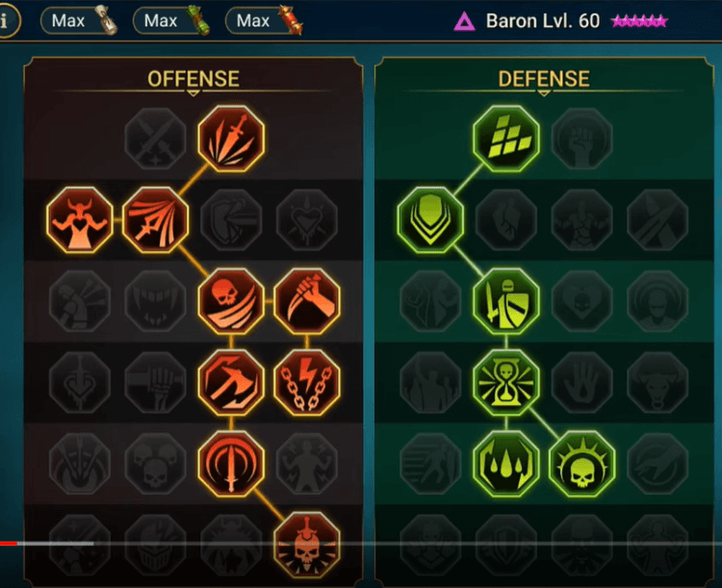Image resolution: width=722 pixels, height=588 pixels.
Task: Click the horned demon mastery icon
Action: point(80,219)
